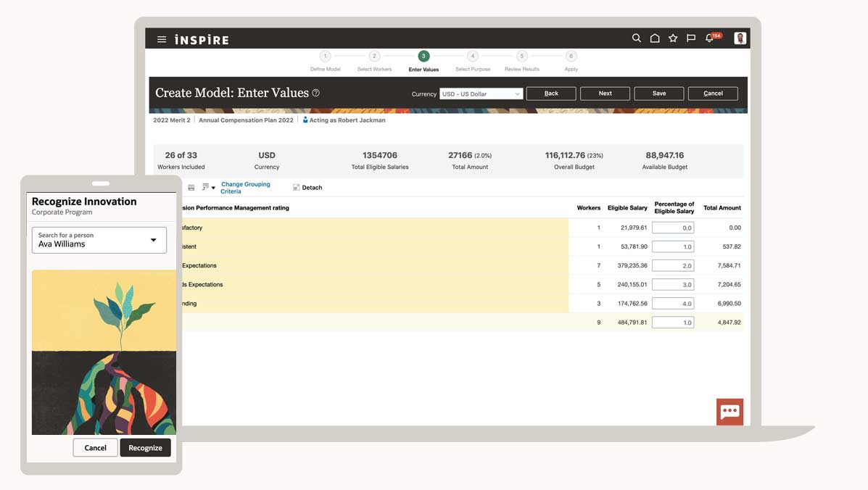868x490 pixels.
Task: Open notifications bell with 154 badge
Action: [x=711, y=38]
